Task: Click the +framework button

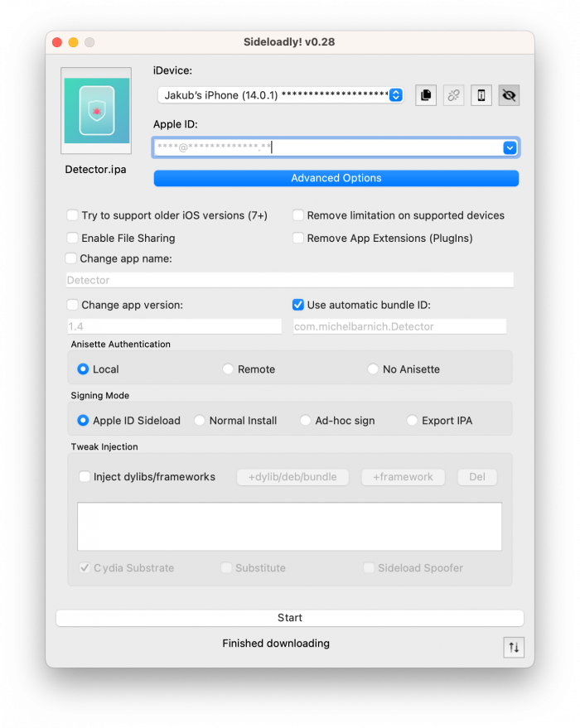Action: [x=403, y=477]
